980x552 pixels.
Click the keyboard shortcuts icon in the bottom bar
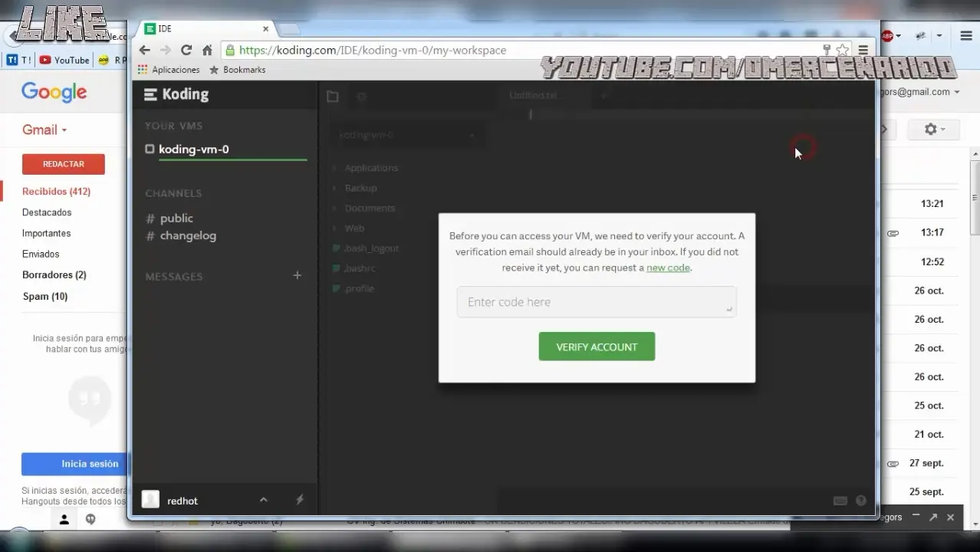[840, 500]
